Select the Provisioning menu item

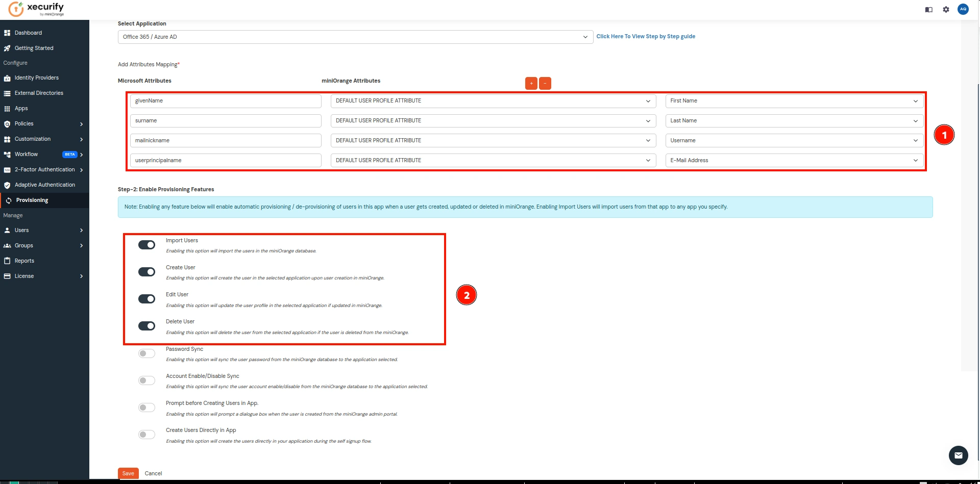point(31,200)
